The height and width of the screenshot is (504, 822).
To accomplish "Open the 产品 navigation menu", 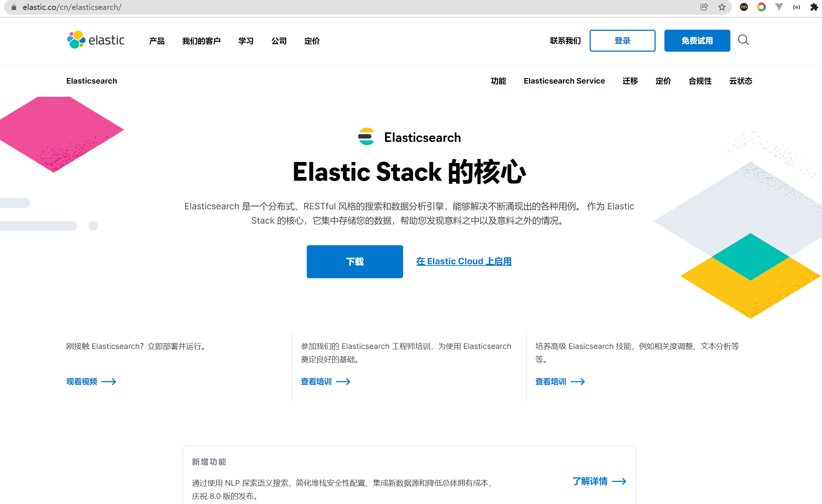I will [x=156, y=41].
